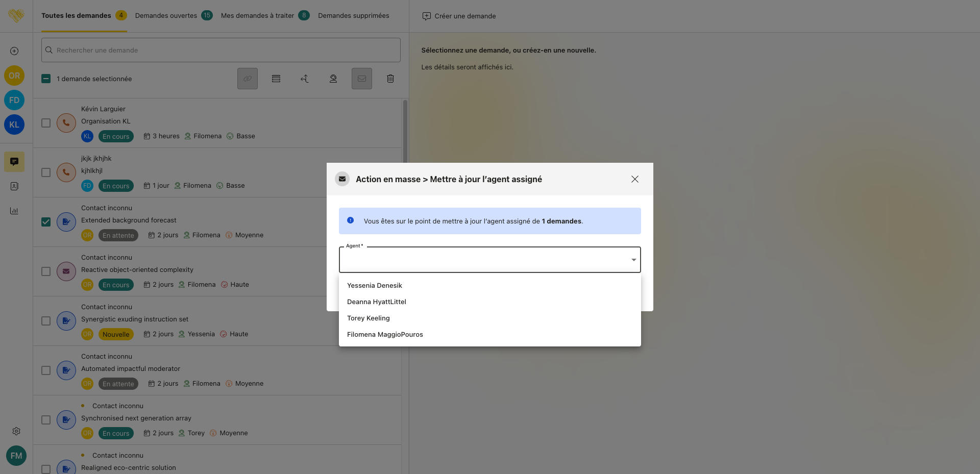Open statistics chart icon in sidebar
Viewport: 980px width, 474px height.
[14, 211]
